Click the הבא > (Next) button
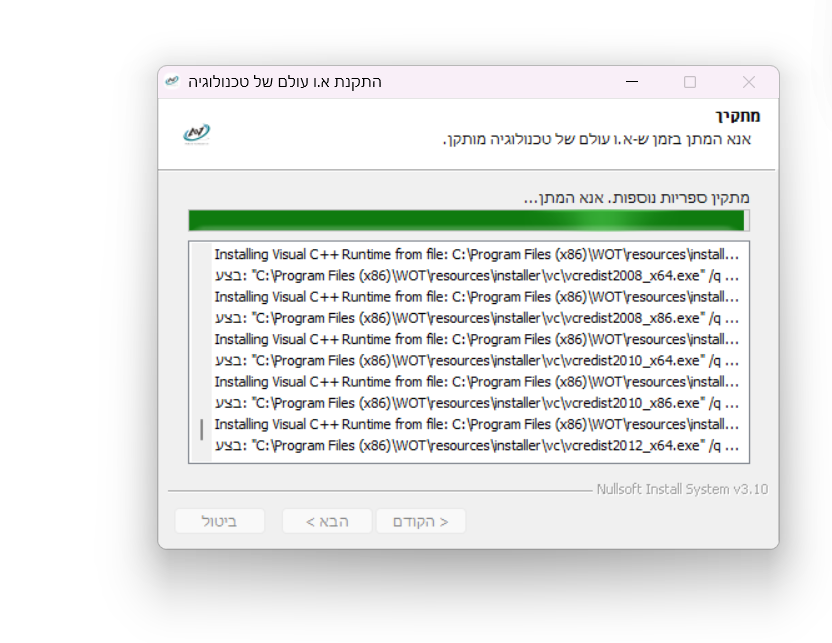The width and height of the screenshot is (832, 643). click(327, 521)
